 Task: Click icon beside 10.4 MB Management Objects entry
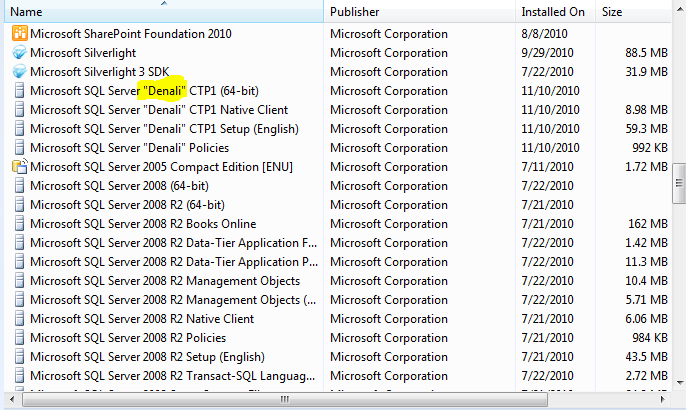[20, 280]
